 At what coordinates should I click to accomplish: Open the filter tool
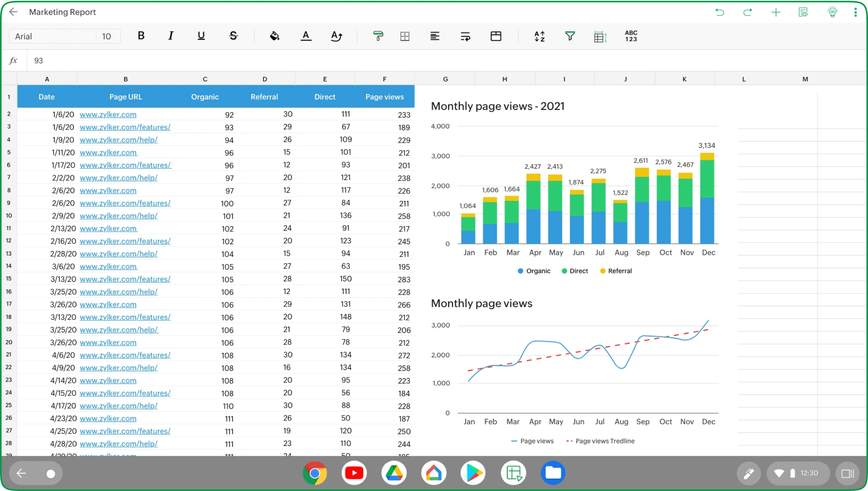pos(570,36)
